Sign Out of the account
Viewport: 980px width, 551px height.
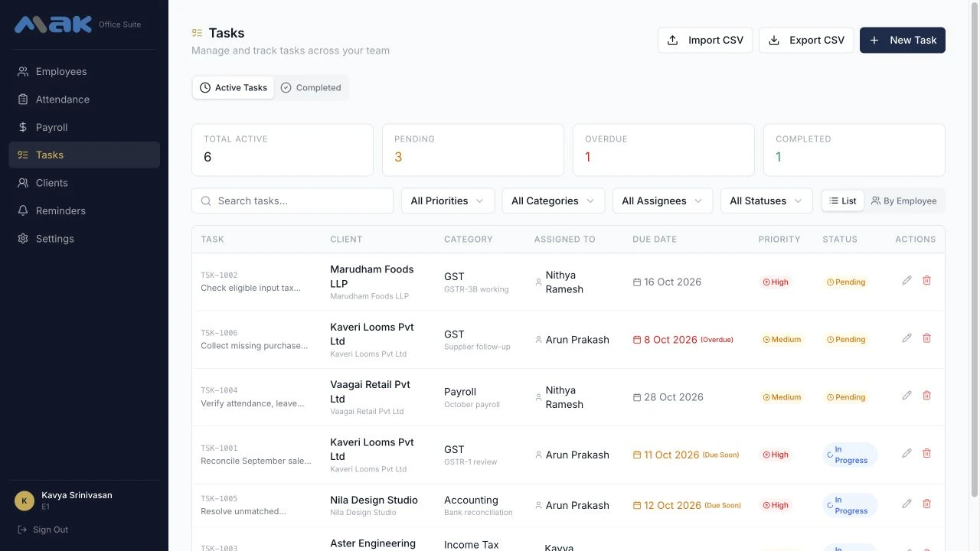click(x=43, y=530)
